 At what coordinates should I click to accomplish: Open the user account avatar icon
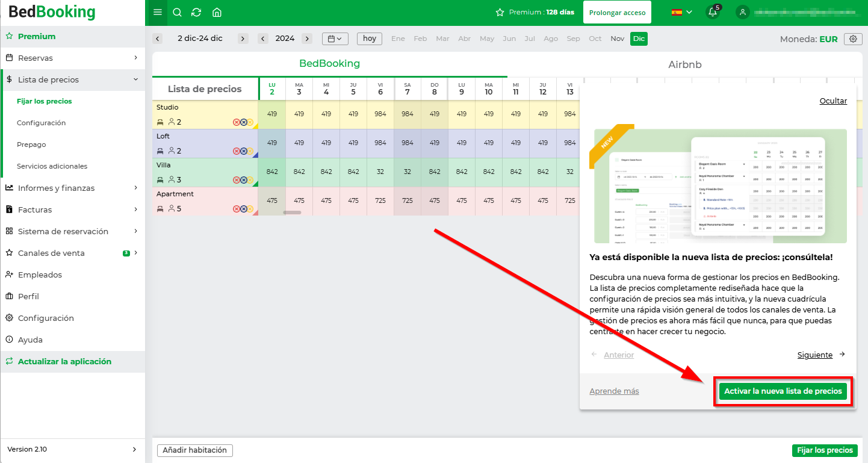(x=743, y=12)
